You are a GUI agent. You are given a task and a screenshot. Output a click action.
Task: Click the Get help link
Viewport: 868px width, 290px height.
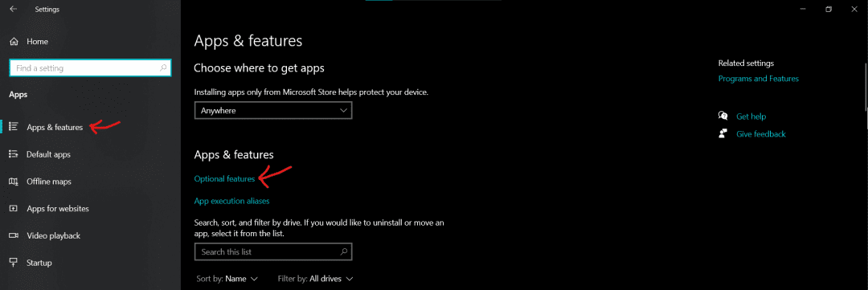point(751,116)
